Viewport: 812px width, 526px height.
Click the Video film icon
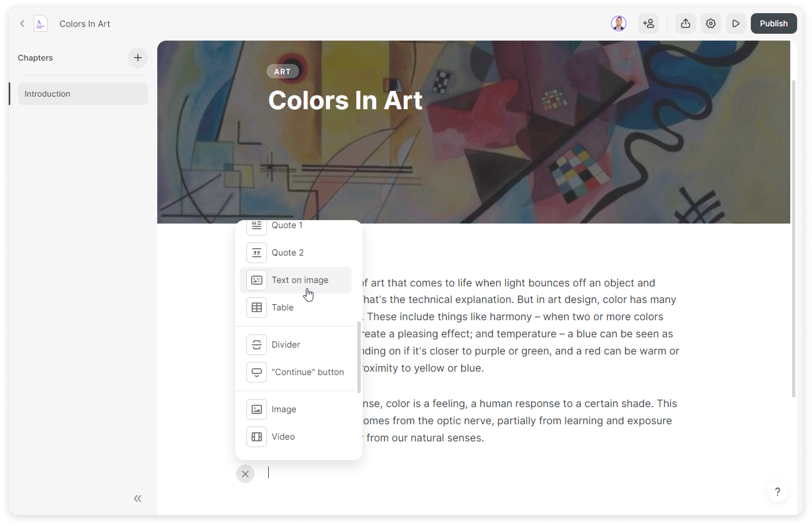pos(256,437)
